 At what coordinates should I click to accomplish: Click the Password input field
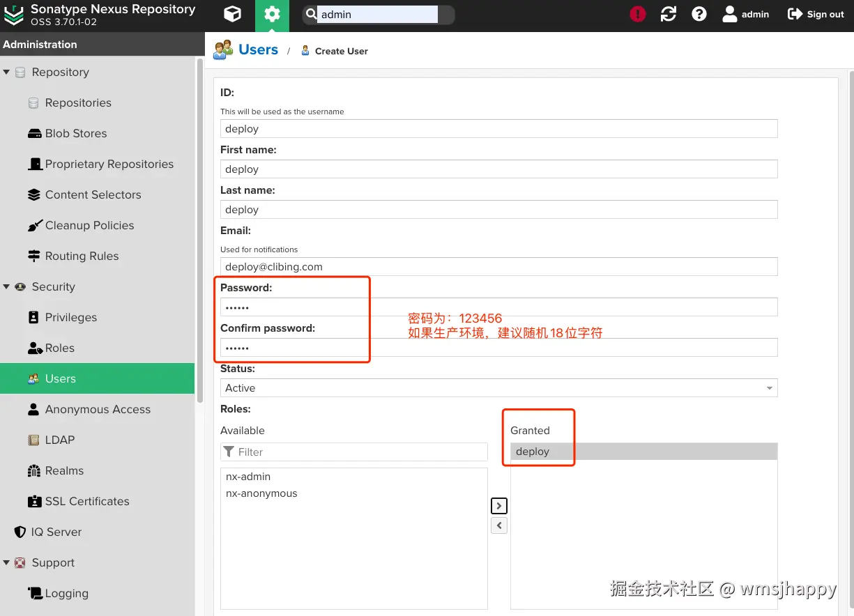tap(498, 307)
